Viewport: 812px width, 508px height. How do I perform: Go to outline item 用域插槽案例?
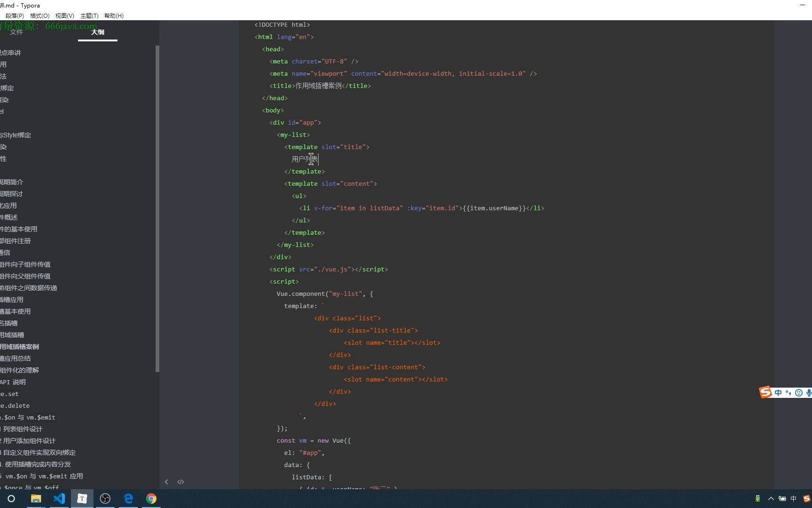(19, 347)
